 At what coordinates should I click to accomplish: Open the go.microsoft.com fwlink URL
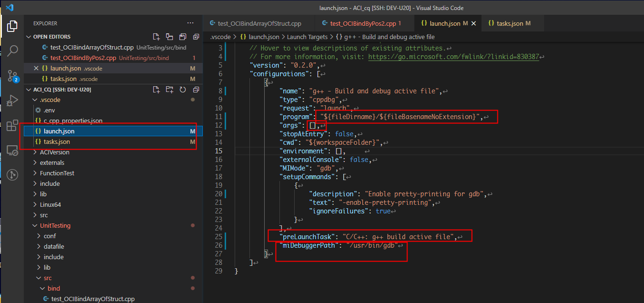[454, 57]
